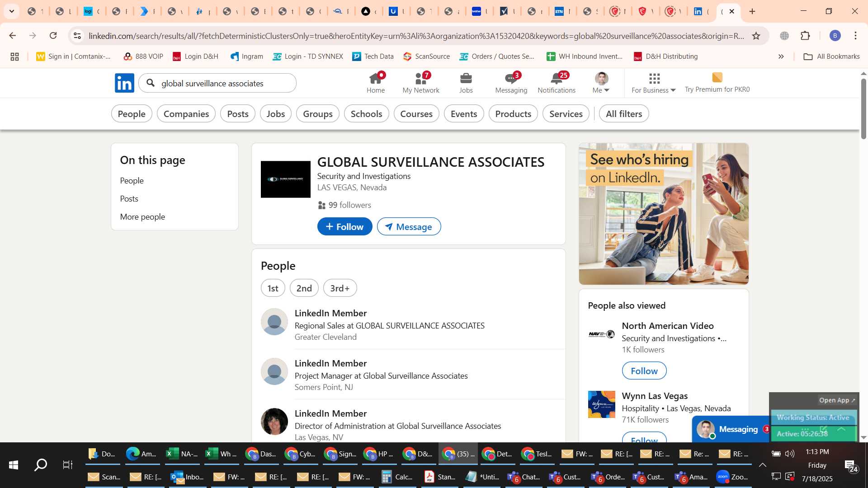Image resolution: width=868 pixels, height=488 pixels.
Task: Open Chrome extensions puzzle icon
Action: click(805, 36)
